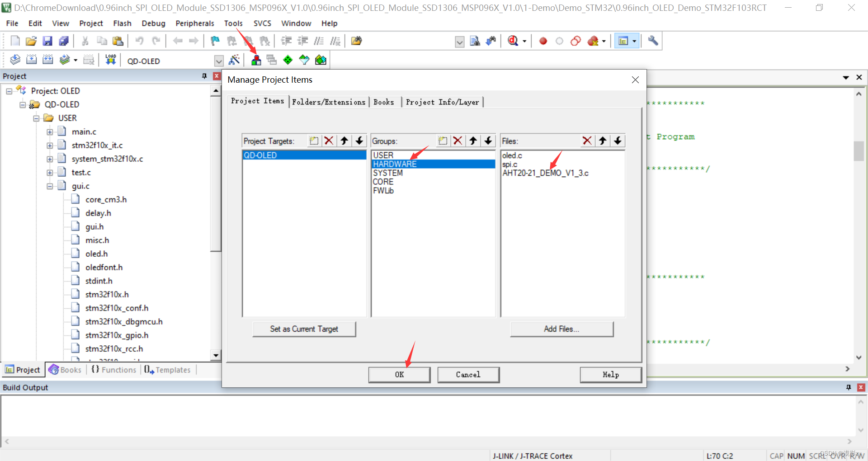Image resolution: width=868 pixels, height=461 pixels.
Task: Insert a bookmark with the flag icon
Action: [215, 41]
